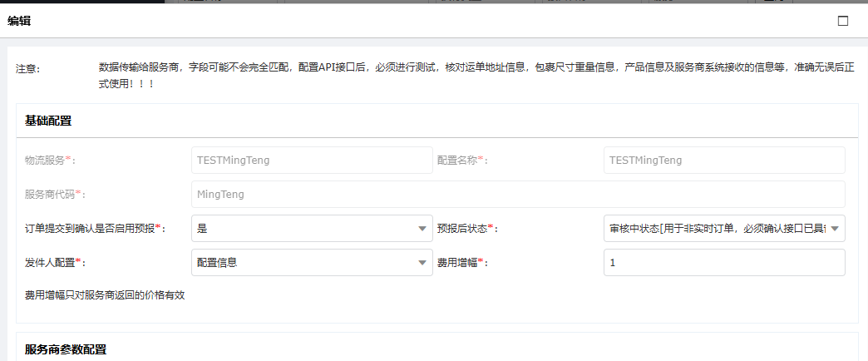Click the 注意 notice label
This screenshot has width=868, height=361.
27,68
